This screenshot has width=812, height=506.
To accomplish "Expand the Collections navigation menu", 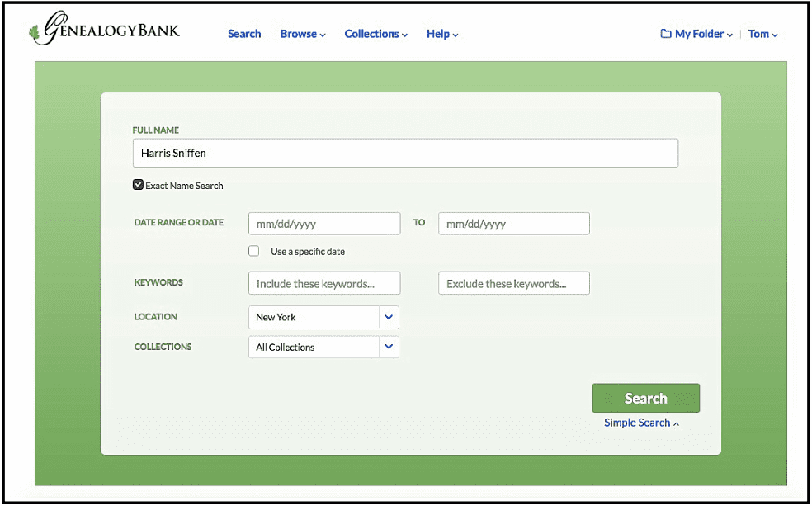I will tap(376, 34).
